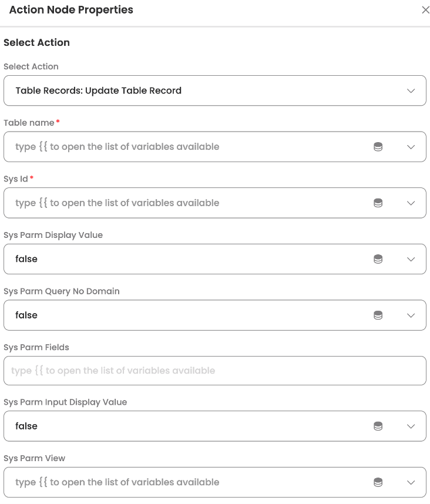Click database icon in Input Display Value field
Screen dimensions: 430x504
click(x=378, y=426)
